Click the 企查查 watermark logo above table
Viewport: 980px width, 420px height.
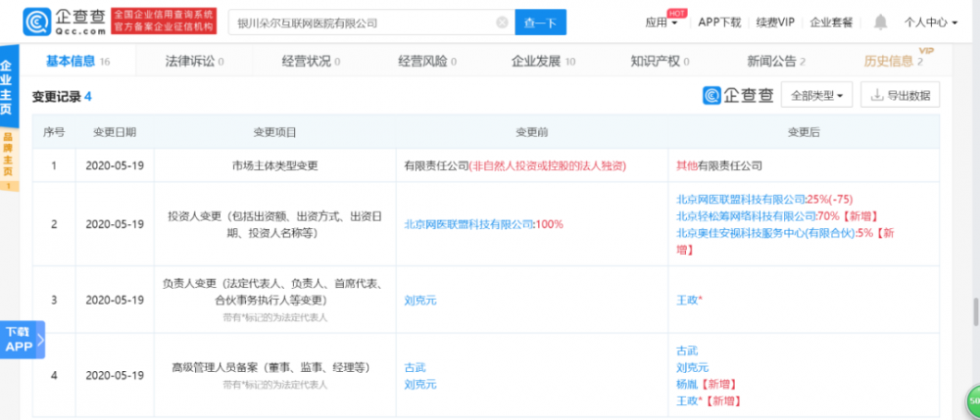tap(739, 95)
